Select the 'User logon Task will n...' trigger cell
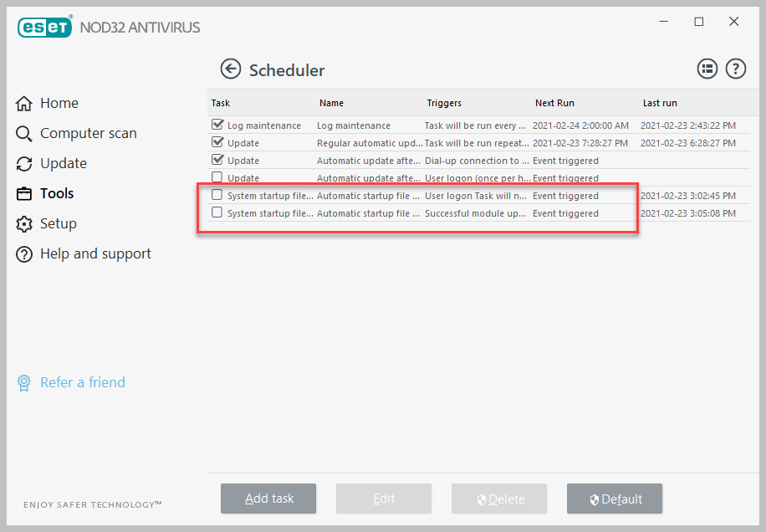The height and width of the screenshot is (532, 766). click(476, 196)
